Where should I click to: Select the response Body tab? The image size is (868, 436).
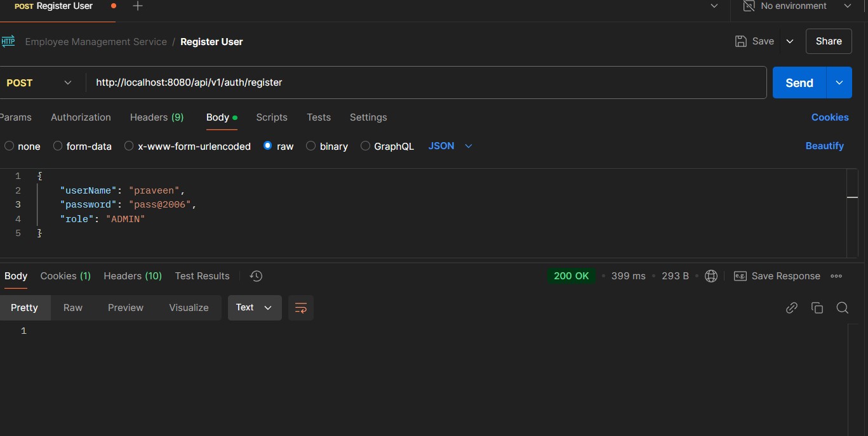click(16, 276)
